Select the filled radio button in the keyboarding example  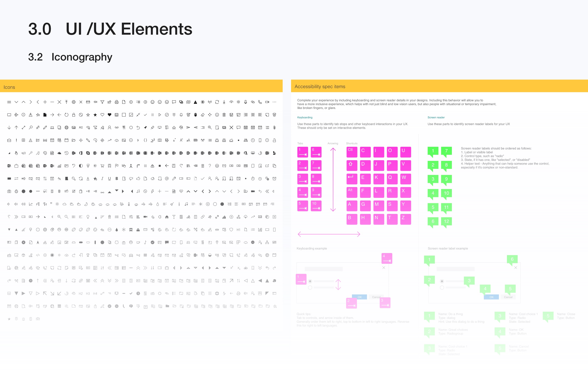tap(310, 281)
